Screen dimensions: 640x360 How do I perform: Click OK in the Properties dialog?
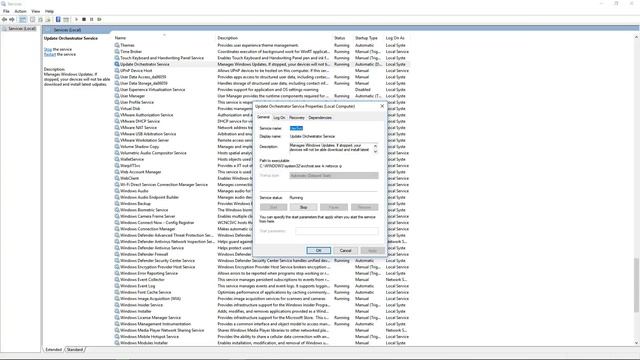(318, 251)
